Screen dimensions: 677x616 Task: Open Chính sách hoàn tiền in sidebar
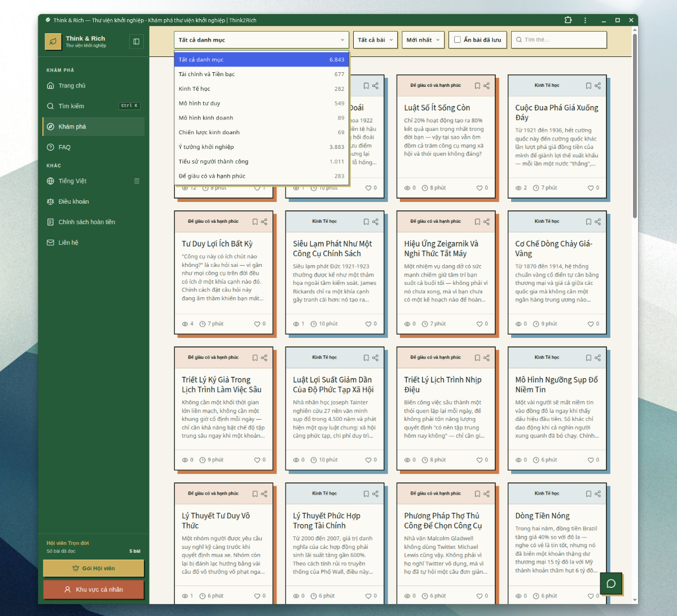tap(93, 222)
